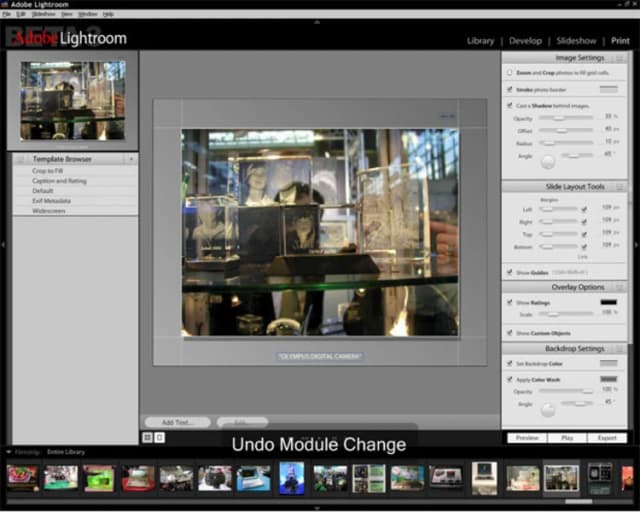Click the Play button
Image resolution: width=640 pixels, height=512 pixels.
(x=567, y=438)
